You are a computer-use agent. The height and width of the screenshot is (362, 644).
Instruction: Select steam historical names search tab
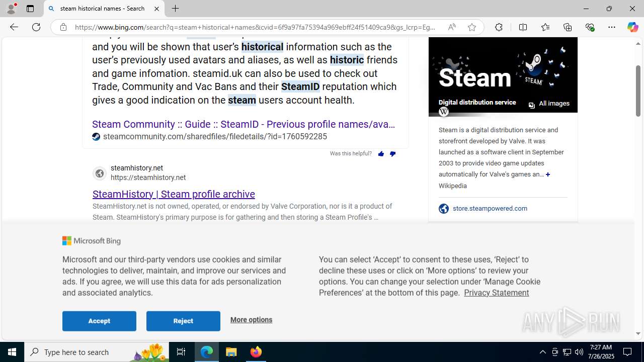tap(104, 9)
